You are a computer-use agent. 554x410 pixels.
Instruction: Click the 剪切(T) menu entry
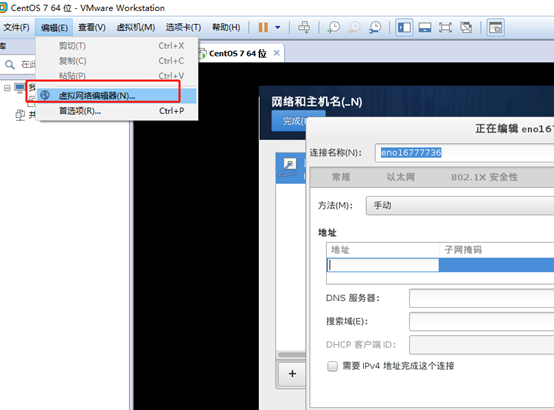(117, 46)
